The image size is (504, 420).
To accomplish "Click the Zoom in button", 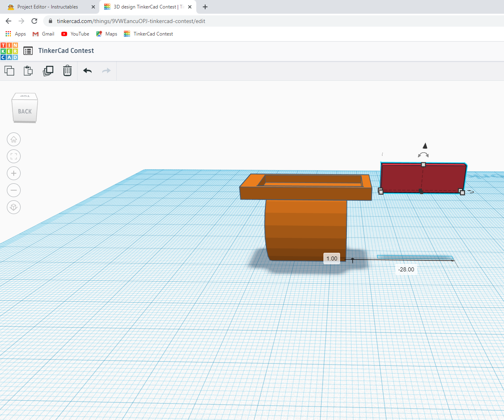I will (13, 173).
